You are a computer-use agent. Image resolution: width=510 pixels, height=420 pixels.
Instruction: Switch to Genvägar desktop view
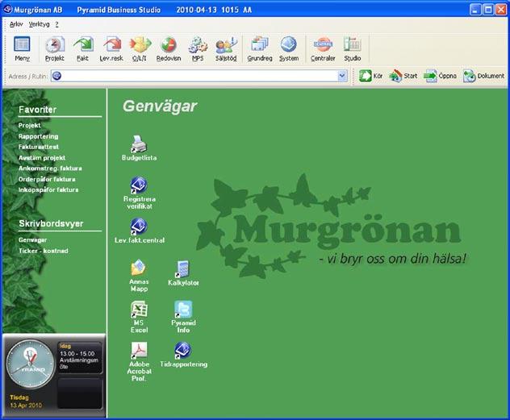point(32,239)
